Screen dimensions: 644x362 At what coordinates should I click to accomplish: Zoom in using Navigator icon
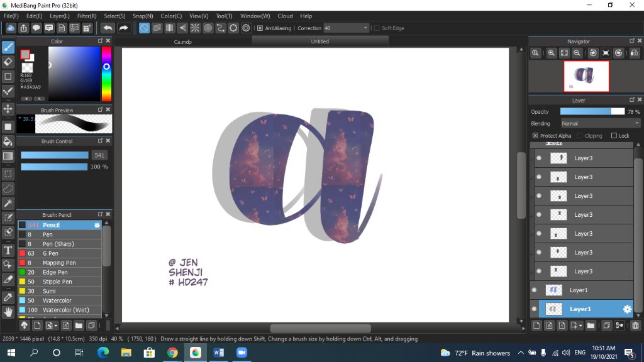(551, 53)
